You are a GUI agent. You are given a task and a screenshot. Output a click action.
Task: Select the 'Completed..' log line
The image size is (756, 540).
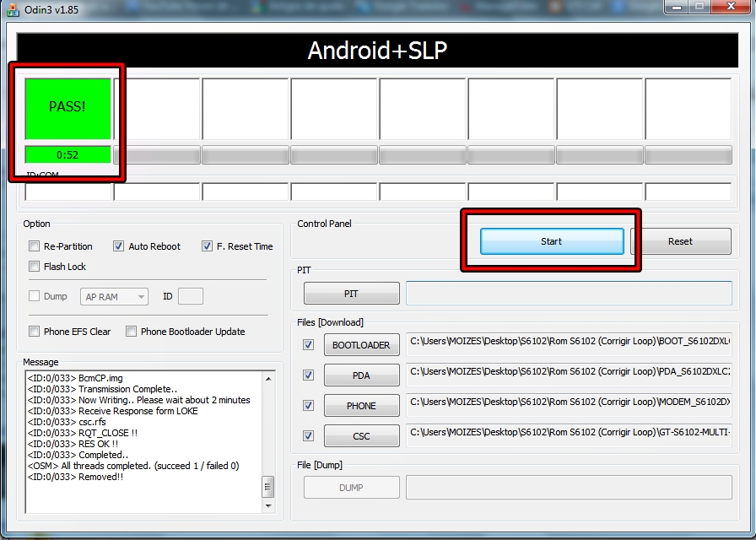tap(78, 455)
